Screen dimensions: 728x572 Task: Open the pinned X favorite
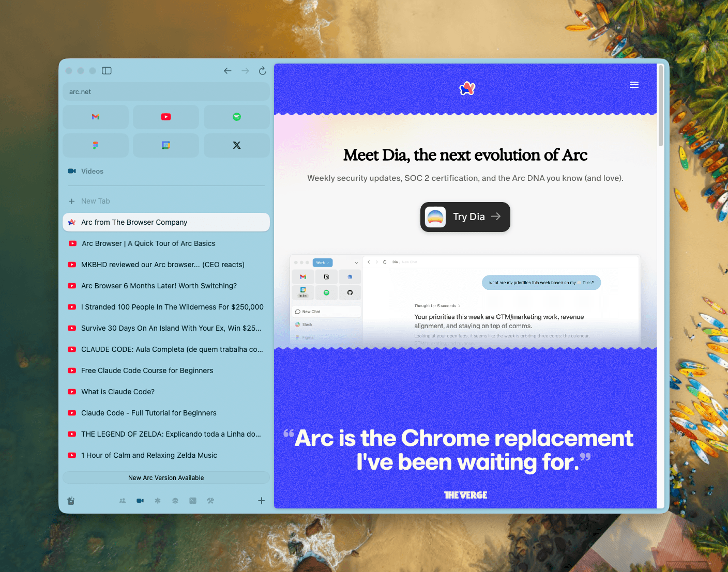tap(237, 145)
